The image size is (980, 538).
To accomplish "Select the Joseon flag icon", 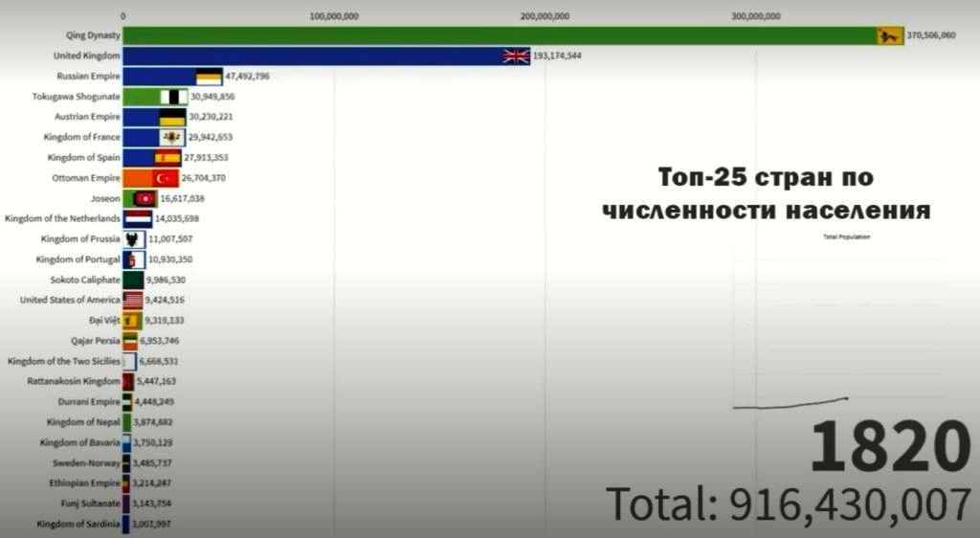I will (x=144, y=198).
